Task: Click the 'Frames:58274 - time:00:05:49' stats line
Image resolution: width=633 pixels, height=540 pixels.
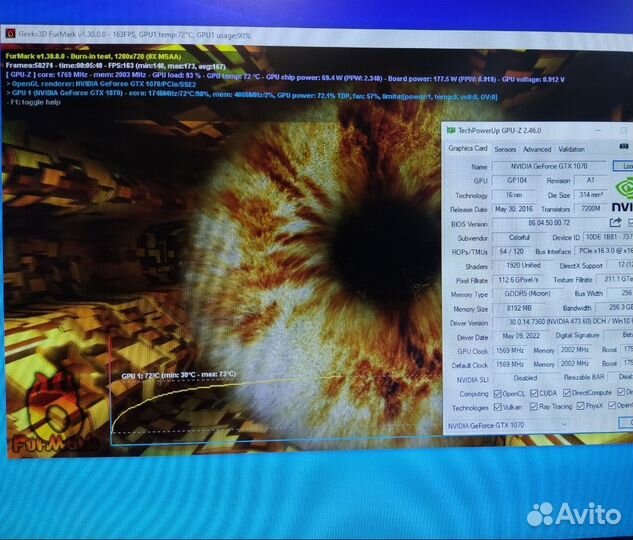Action: point(115,66)
